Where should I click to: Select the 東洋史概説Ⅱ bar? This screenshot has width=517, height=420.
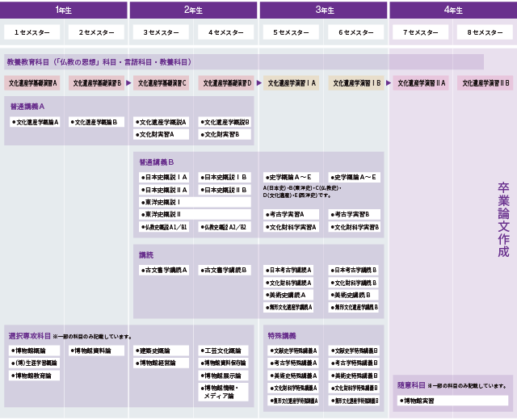[x=195, y=214]
